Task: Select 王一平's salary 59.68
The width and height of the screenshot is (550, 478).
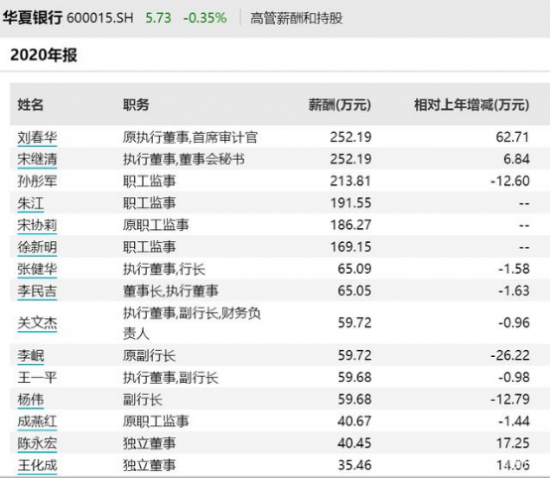Action: click(x=355, y=378)
